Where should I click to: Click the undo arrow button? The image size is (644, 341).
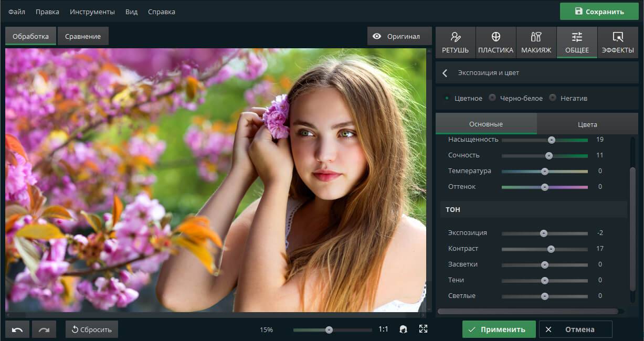click(17, 329)
